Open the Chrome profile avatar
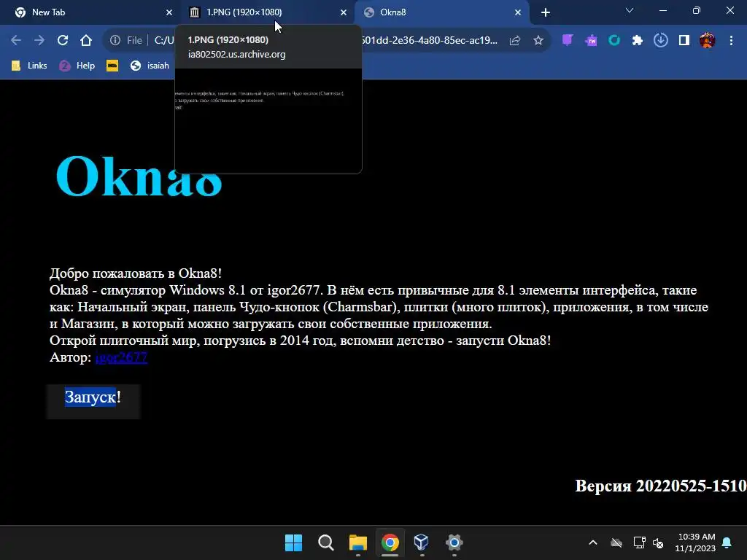747x560 pixels. (708, 41)
